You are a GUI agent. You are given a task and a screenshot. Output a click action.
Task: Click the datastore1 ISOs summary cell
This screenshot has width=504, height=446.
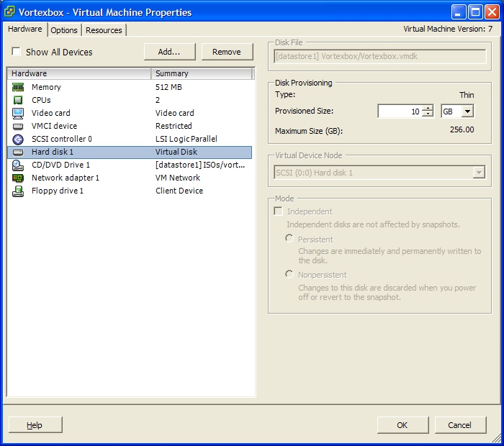[200, 165]
